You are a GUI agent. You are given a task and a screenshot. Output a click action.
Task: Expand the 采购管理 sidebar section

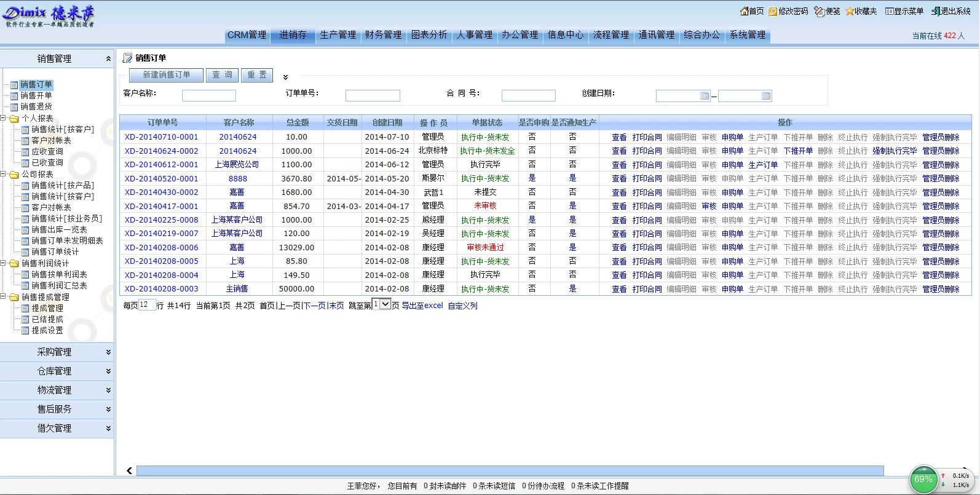tap(108, 352)
